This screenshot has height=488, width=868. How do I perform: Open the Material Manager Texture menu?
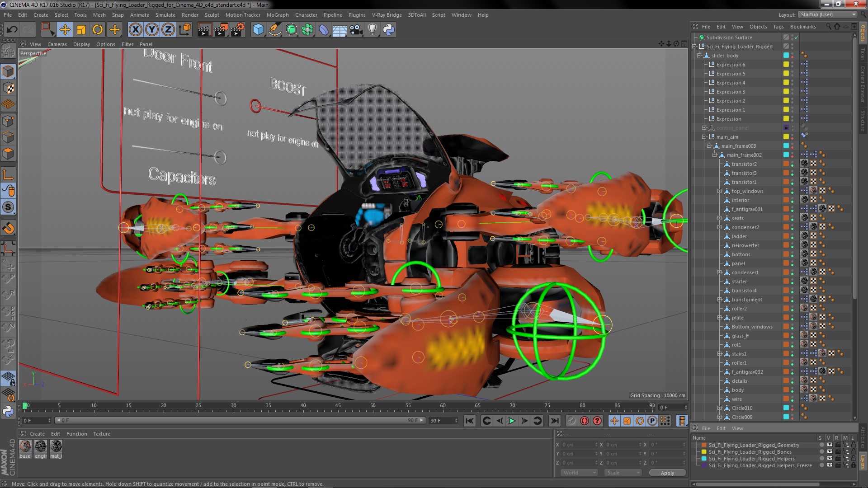pyautogui.click(x=102, y=434)
